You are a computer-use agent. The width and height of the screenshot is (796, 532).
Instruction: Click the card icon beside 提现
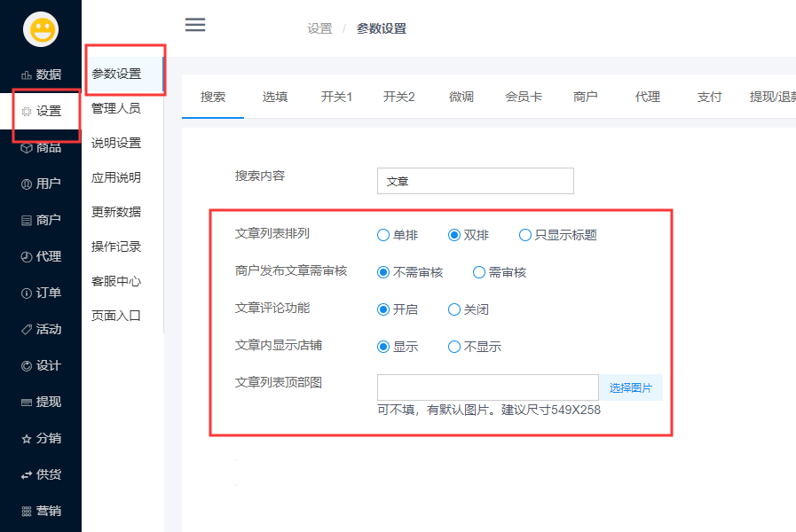click(27, 403)
